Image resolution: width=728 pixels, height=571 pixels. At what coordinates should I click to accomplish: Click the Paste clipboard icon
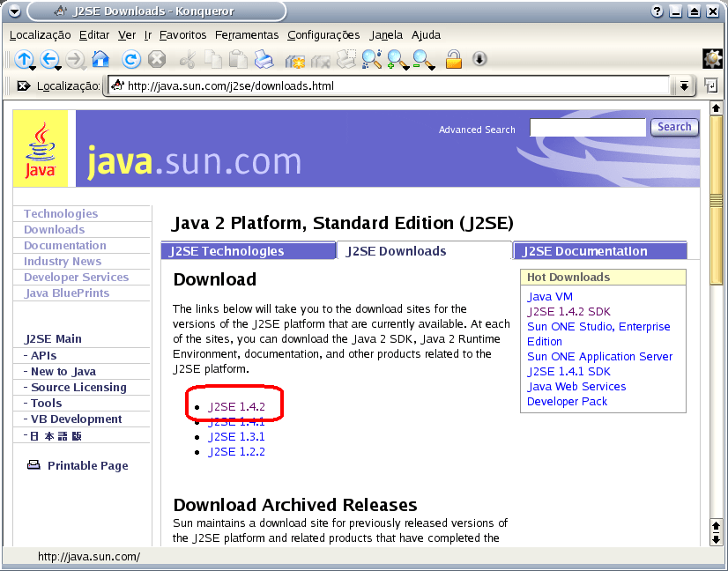pos(239,59)
